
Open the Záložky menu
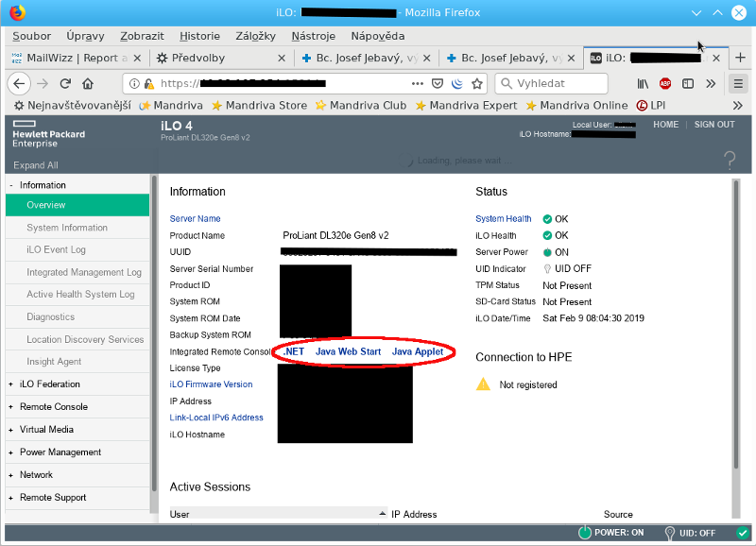click(255, 36)
